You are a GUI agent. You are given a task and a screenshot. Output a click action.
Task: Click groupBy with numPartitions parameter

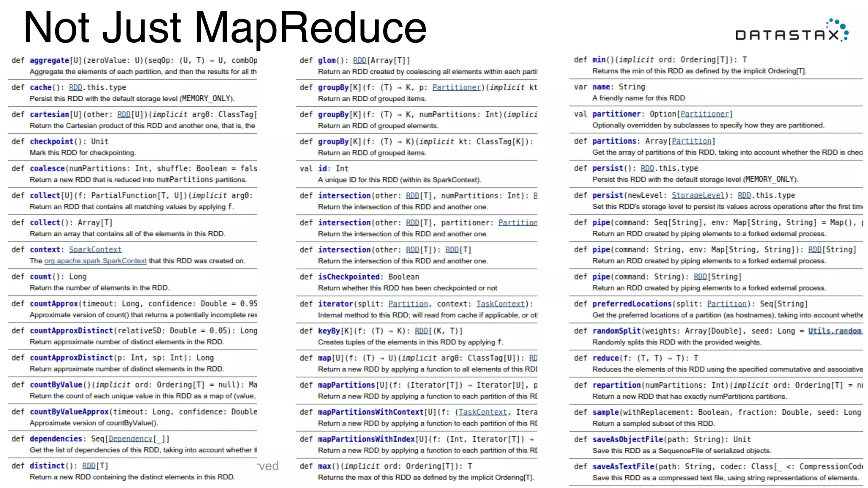tap(333, 114)
